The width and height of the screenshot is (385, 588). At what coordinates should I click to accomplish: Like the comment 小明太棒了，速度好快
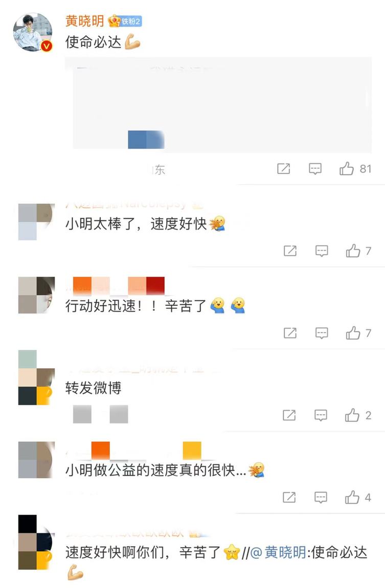353,251
